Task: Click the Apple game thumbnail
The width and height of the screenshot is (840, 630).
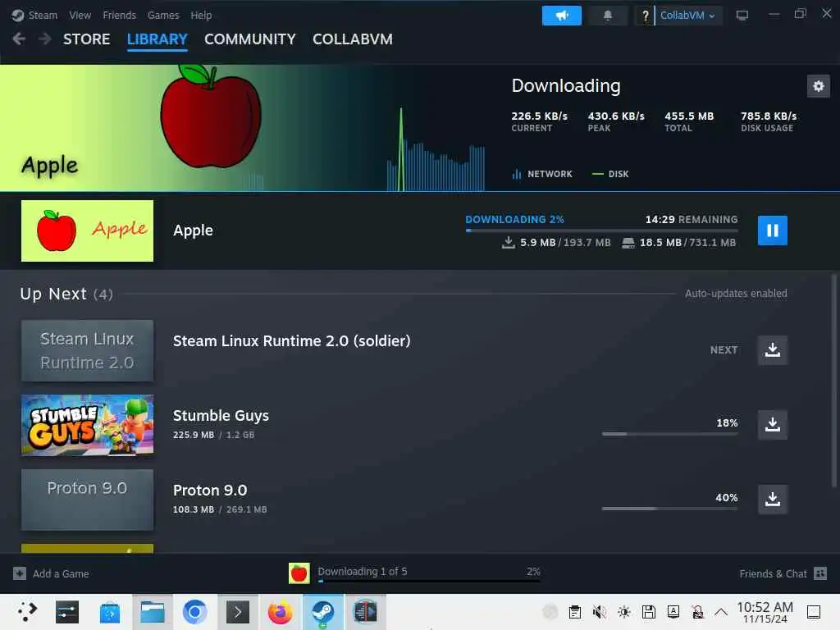Action: coord(87,231)
